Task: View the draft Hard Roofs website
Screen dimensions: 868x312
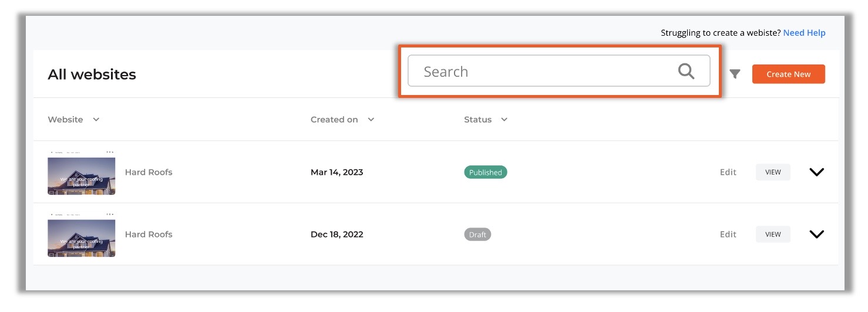Action: pyautogui.click(x=773, y=235)
